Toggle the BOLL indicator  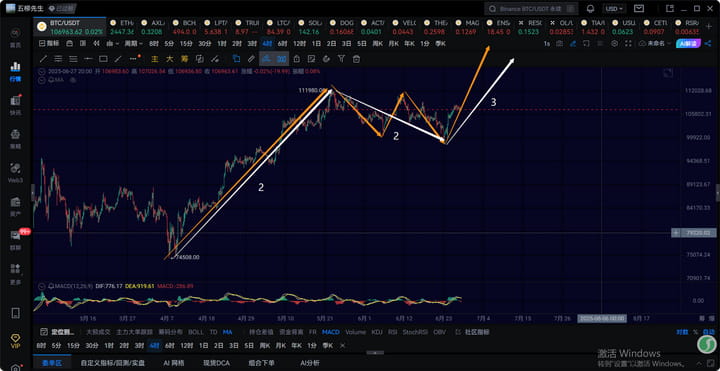point(196,332)
